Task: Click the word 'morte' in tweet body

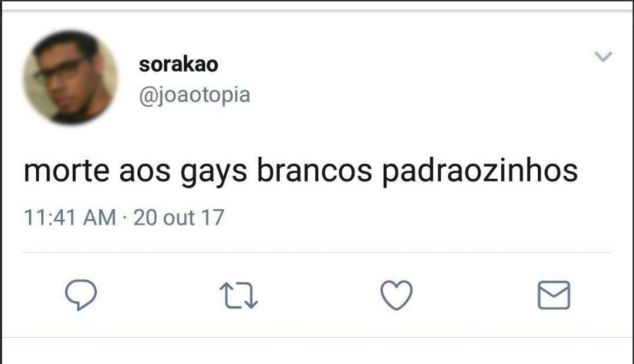Action: (66, 172)
